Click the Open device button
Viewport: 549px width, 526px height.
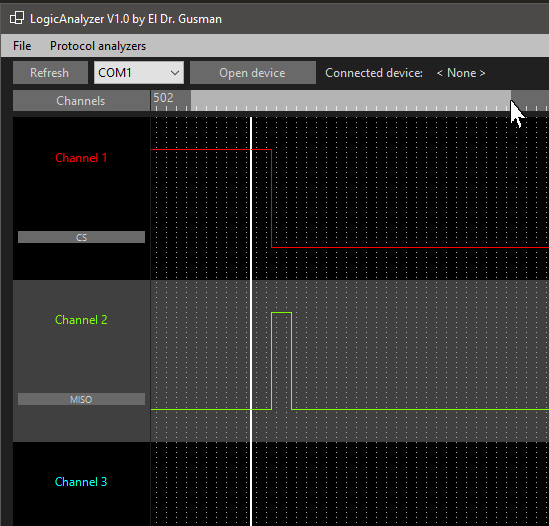click(x=252, y=73)
